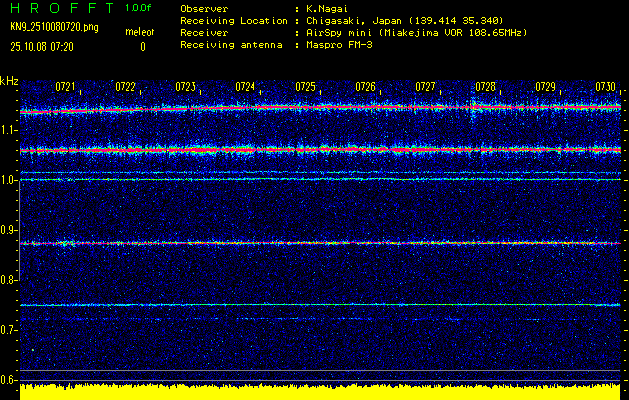Viewport: 629px width, 400px height.
Task: Click the 0726 time marker
Action: click(x=366, y=87)
